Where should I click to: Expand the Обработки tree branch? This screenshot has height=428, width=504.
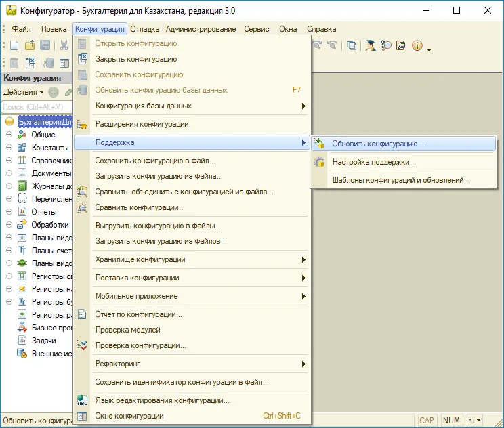9,224
